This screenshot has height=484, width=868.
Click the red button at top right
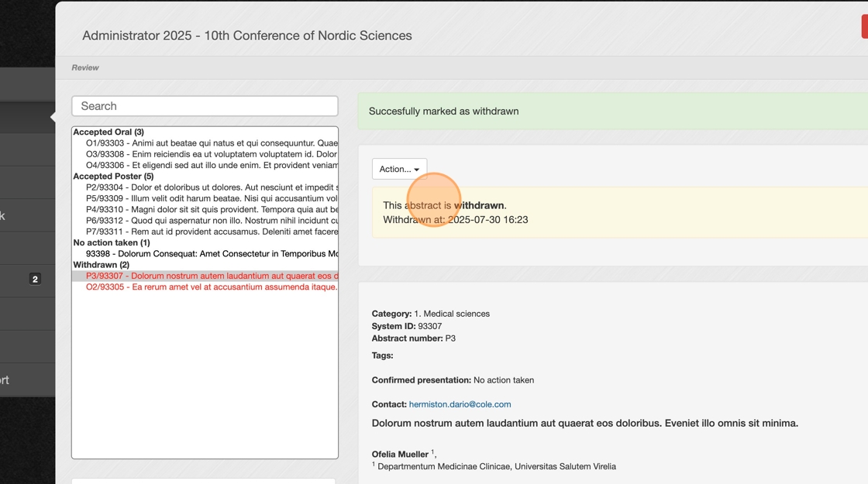point(864,26)
